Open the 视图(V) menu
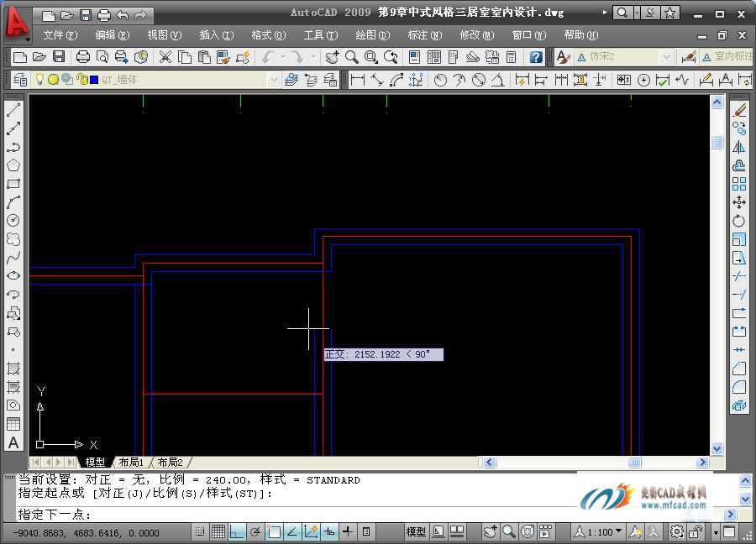The image size is (756, 544). (x=165, y=35)
